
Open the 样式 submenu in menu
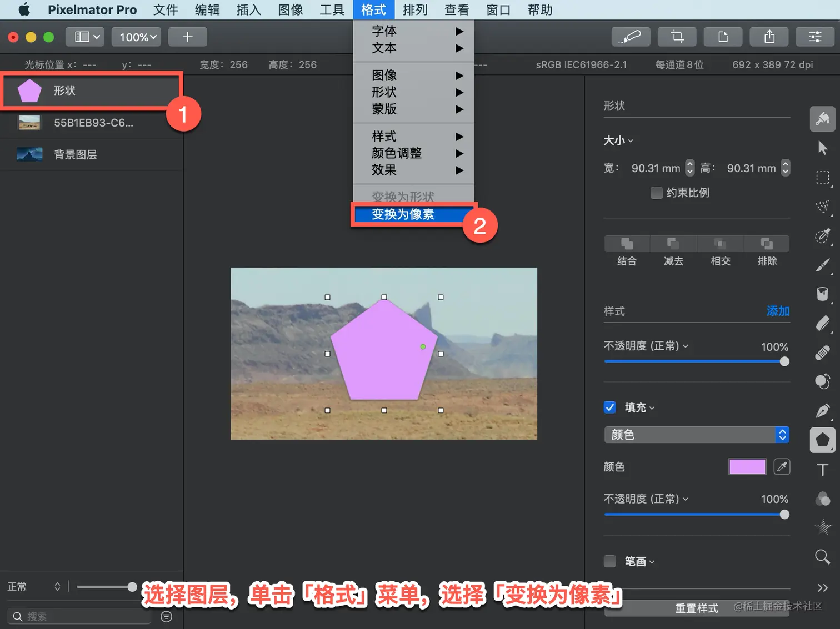tap(413, 136)
